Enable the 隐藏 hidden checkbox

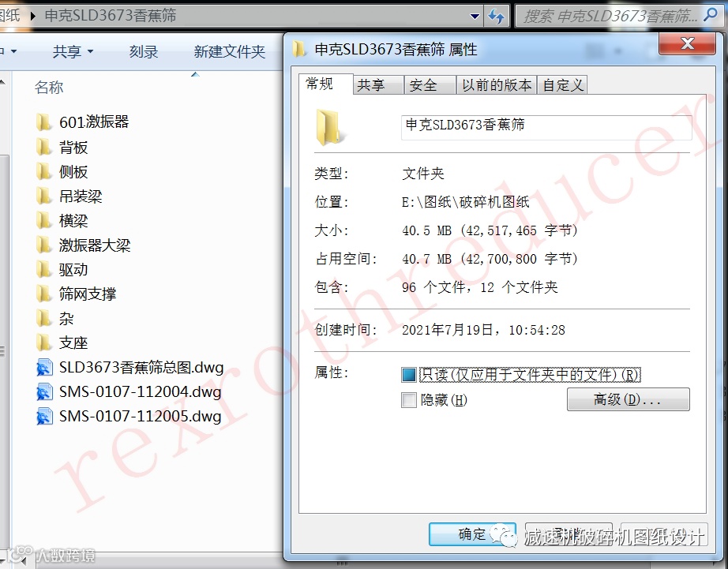click(x=409, y=399)
